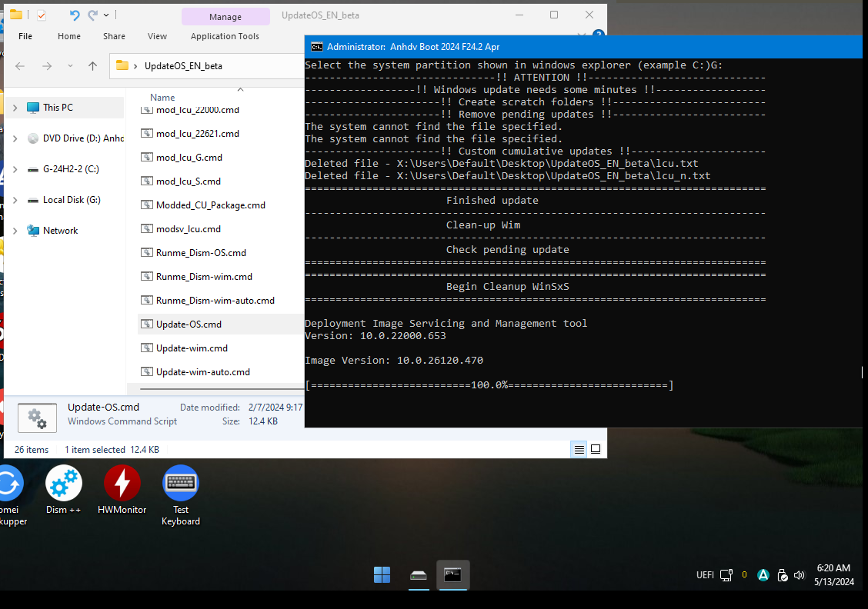Click the USB safely remove tray icon
This screenshot has width=868, height=609.
pyautogui.click(x=782, y=575)
